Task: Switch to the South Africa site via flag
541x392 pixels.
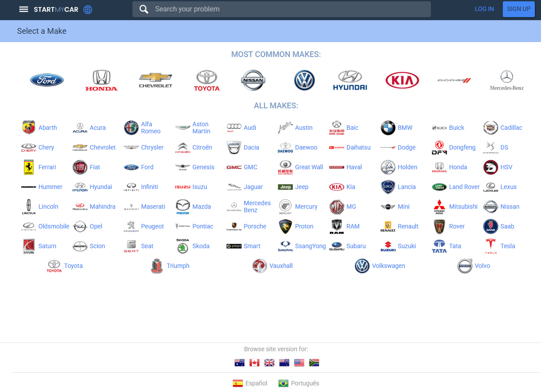Action: 314,363
